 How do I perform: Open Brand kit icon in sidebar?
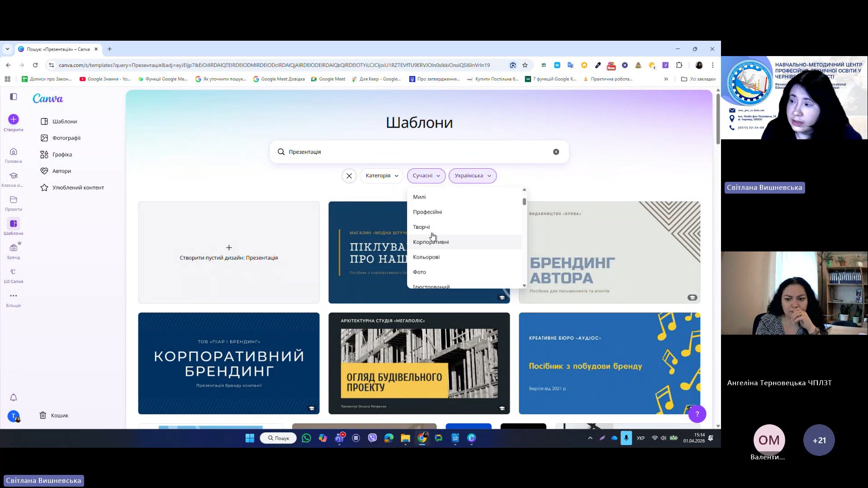(x=14, y=248)
